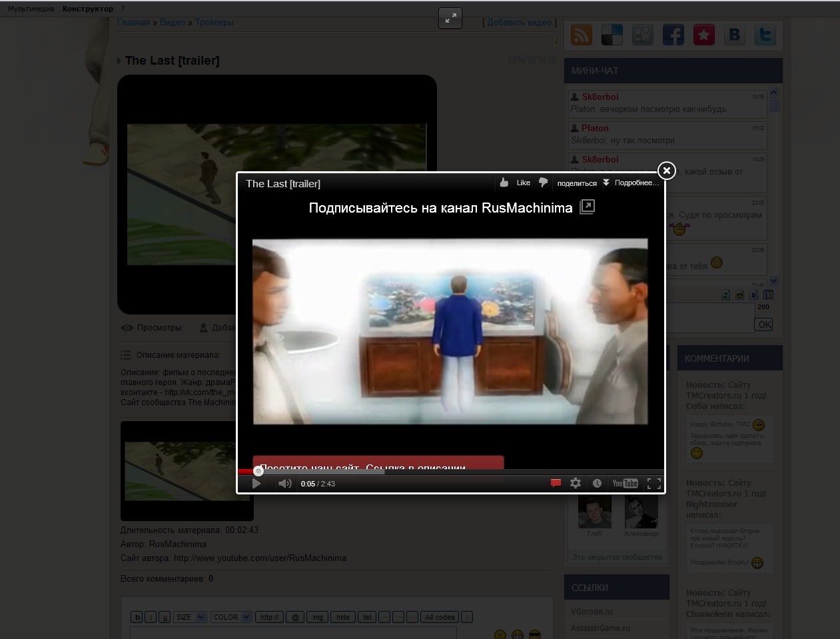
Task: Refresh the mini-chat with the green icon
Action: 725,295
